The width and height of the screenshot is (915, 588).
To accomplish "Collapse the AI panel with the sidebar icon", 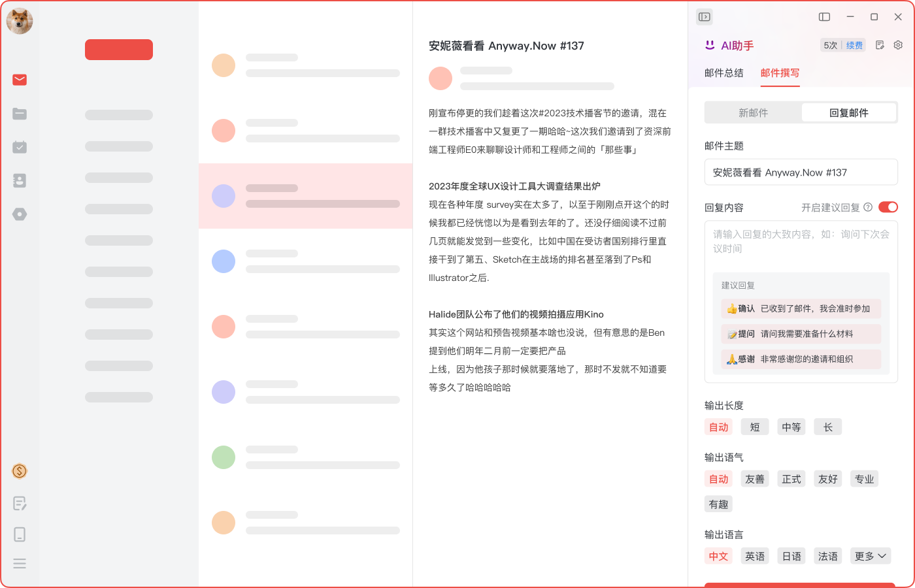I will point(704,16).
